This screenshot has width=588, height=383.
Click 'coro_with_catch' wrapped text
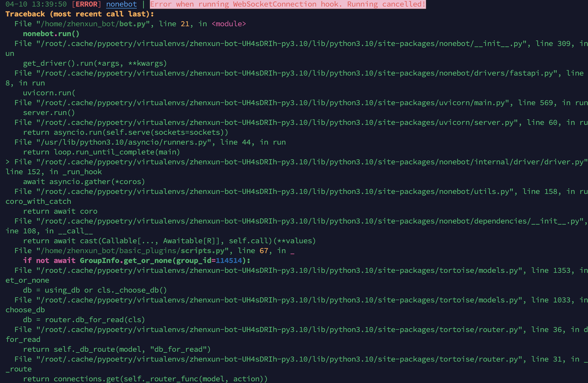point(38,201)
